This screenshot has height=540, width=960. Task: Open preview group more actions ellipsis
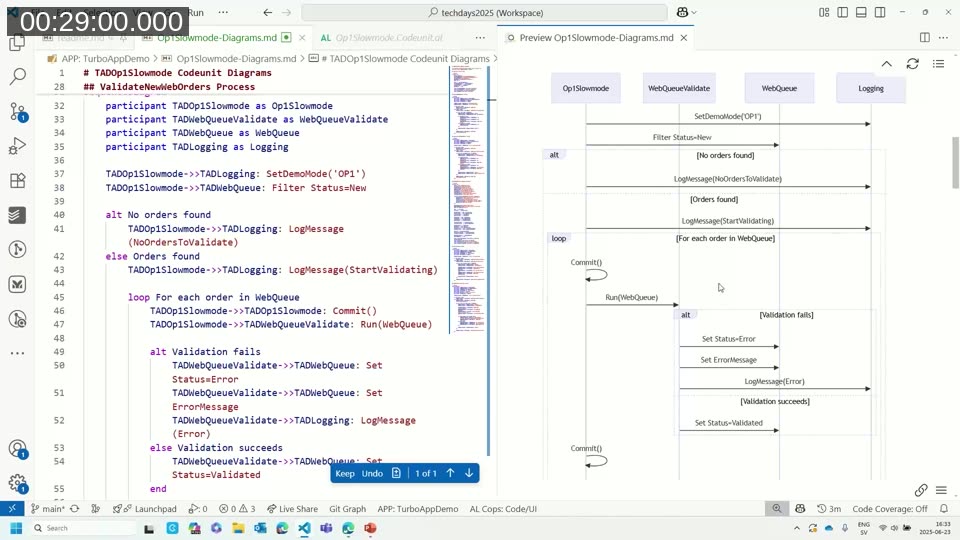click(943, 37)
